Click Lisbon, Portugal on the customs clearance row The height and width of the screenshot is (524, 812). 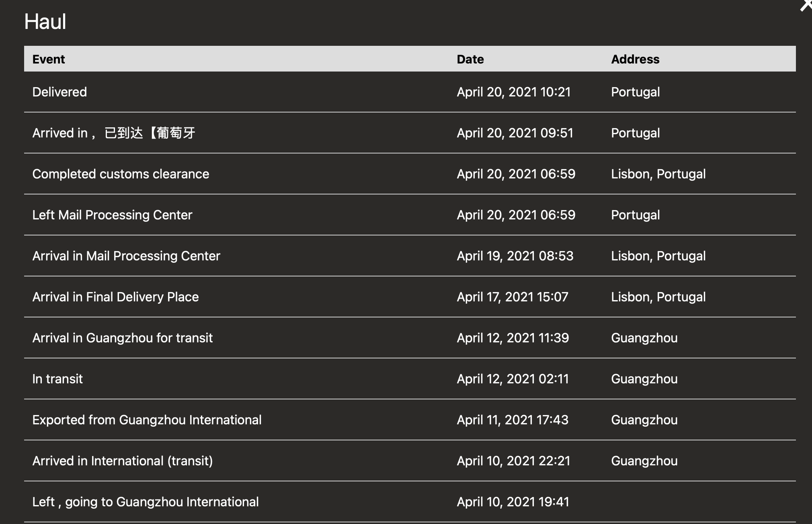click(x=658, y=174)
